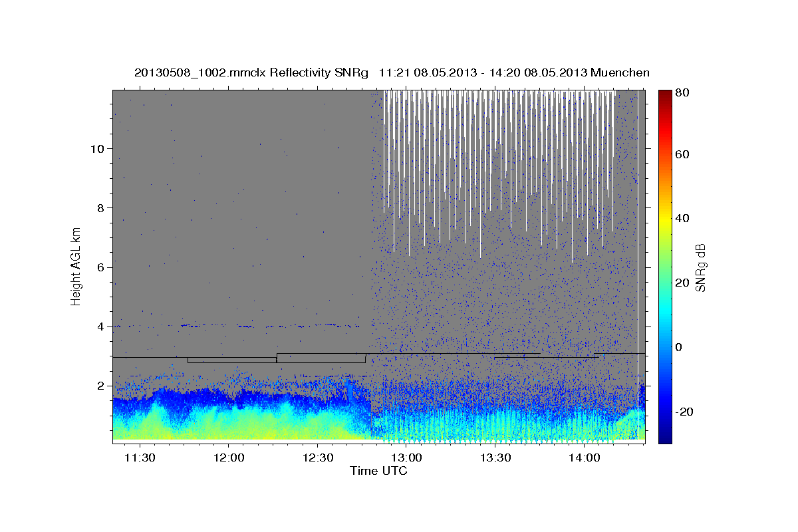Click the colorbar value 60
798x532 pixels.
[683, 154]
